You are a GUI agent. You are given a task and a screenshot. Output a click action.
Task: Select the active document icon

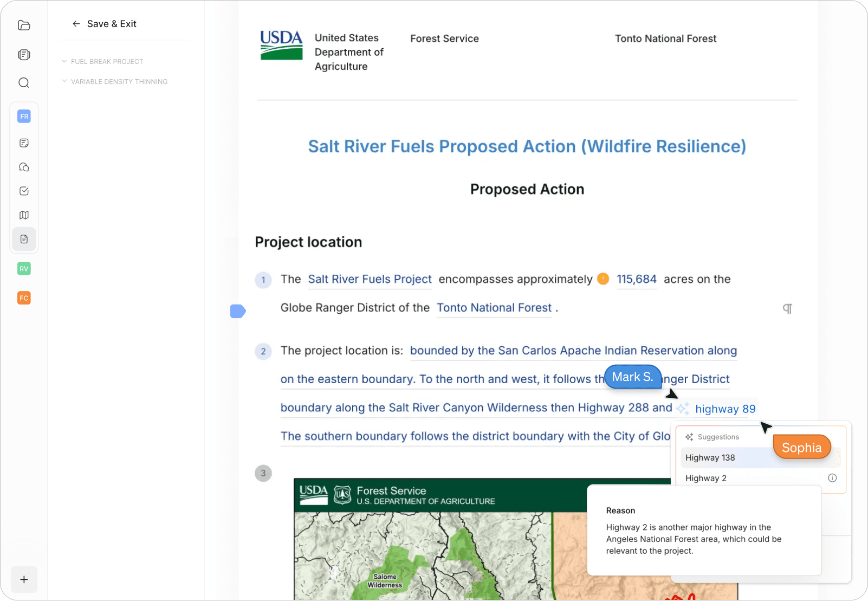coord(24,239)
